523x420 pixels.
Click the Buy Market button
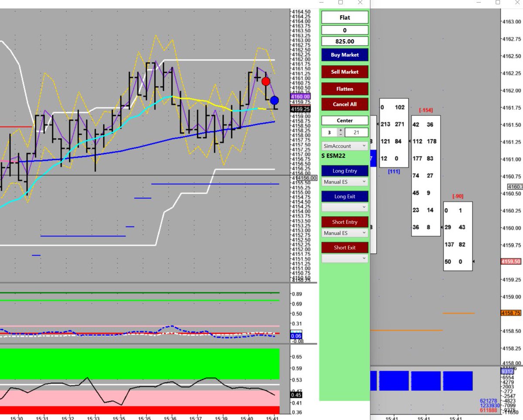(345, 55)
